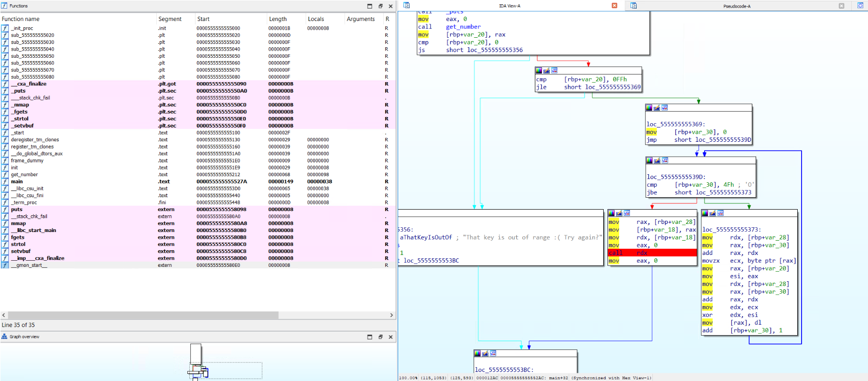This screenshot has width=868, height=381.
Task: Click the highlighted call rdx instruction
Action: coord(652,253)
